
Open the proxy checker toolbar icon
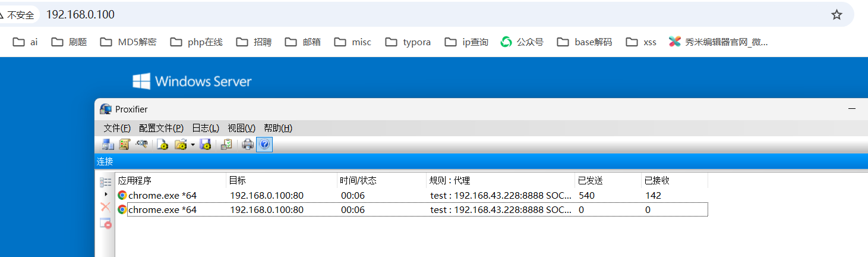pos(226,144)
